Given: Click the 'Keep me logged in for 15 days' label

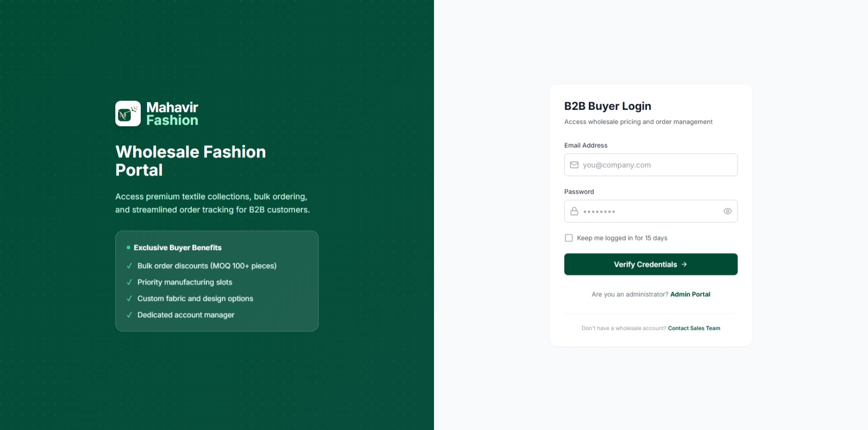Looking at the screenshot, I should 622,238.
